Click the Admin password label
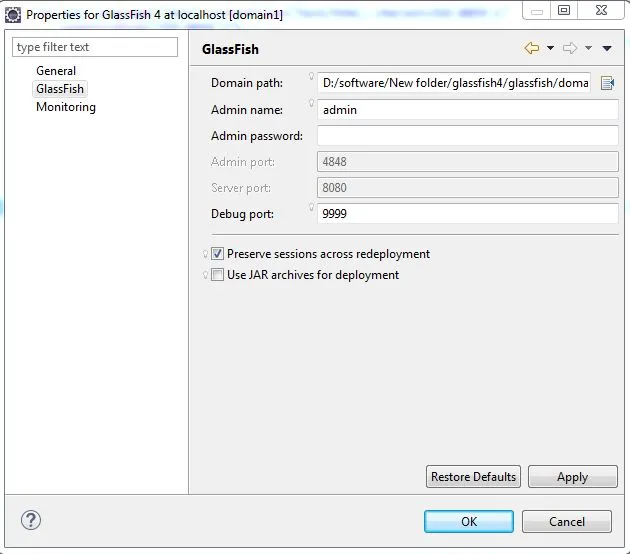The image size is (630, 554). [257, 136]
